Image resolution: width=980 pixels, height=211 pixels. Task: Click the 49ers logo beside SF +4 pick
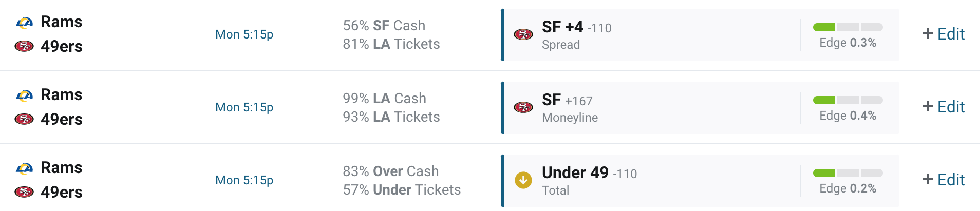(x=523, y=35)
